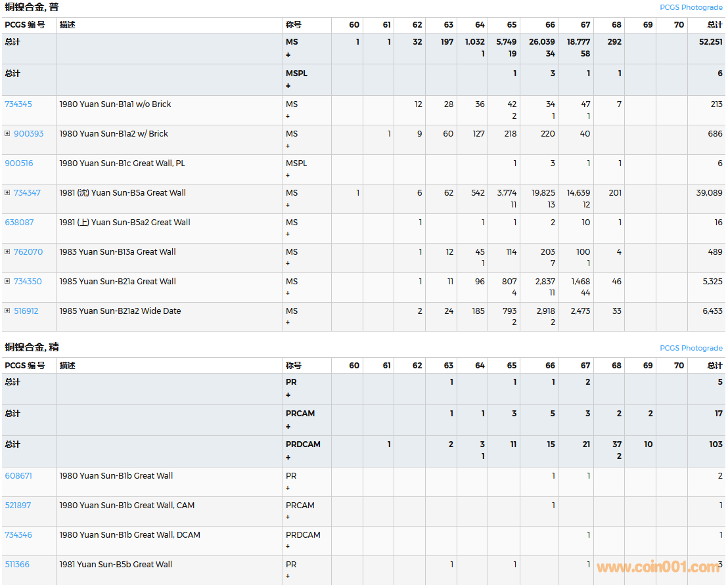This screenshot has height=585, width=728.
Task: Open PCGS number 734345 link
Action: [x=18, y=104]
